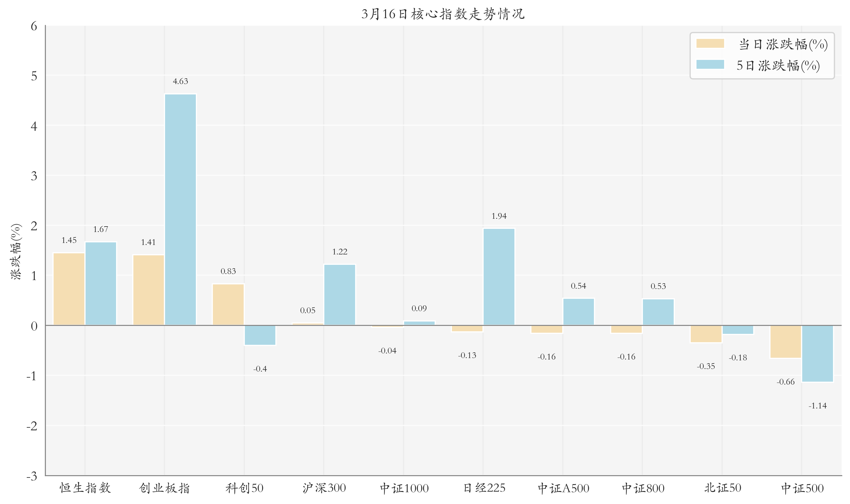The image size is (850, 504).
Task: Select the beige 科创50 0.83 bar
Action: (x=228, y=305)
